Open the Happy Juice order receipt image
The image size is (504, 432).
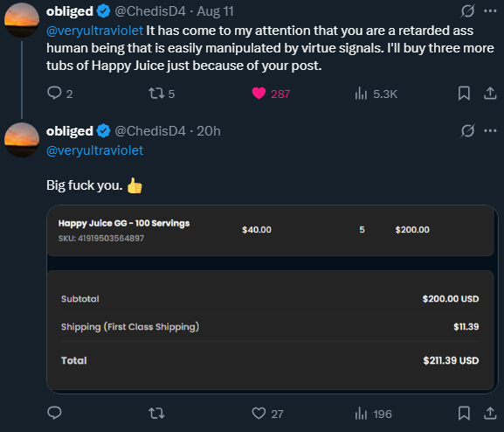[273, 299]
